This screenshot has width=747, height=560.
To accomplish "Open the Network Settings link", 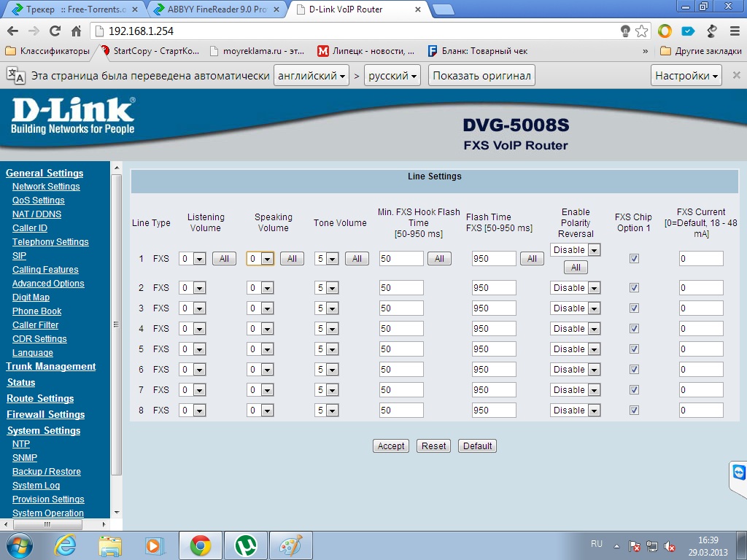I will pos(46,187).
